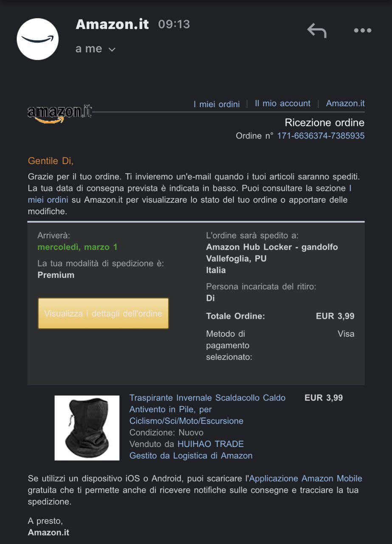Tap the 'Ricezione ordine' heading
392x544 pixels.
click(324, 123)
